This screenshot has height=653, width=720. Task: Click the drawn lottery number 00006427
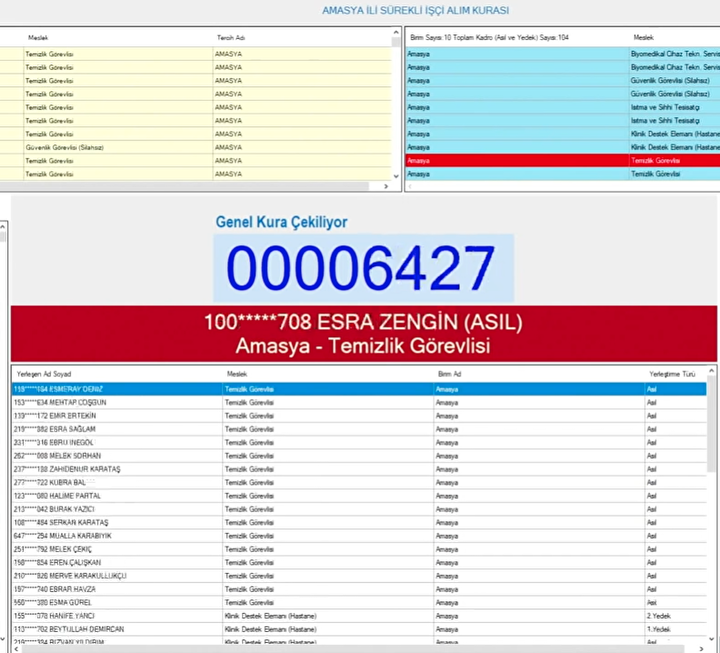(363, 268)
